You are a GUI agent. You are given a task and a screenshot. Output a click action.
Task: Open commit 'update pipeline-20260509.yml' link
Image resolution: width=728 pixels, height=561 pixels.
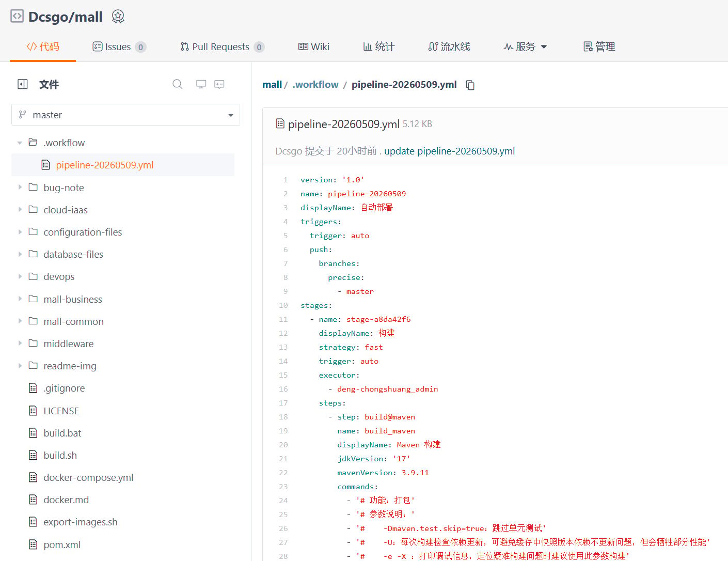(449, 151)
